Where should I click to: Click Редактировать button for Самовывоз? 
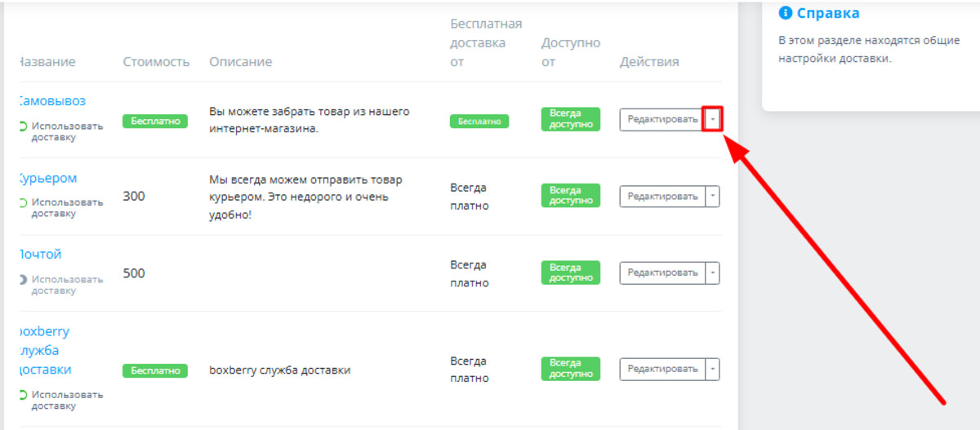point(661,119)
